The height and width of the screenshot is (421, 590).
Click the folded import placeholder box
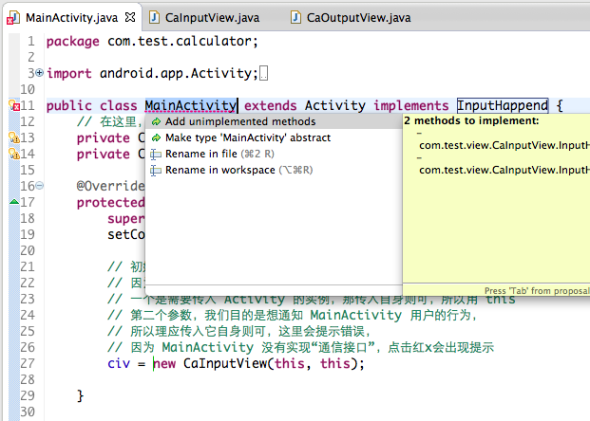[x=264, y=73]
